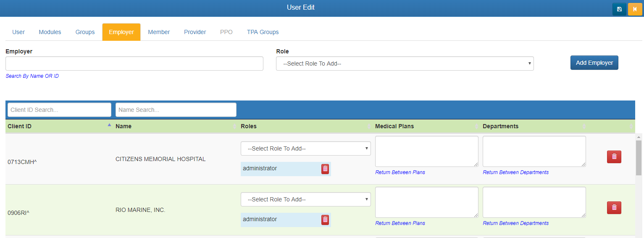The image size is (644, 238).
Task: Remove administrator role from Citizens Memorial Hospital
Action: (325, 169)
